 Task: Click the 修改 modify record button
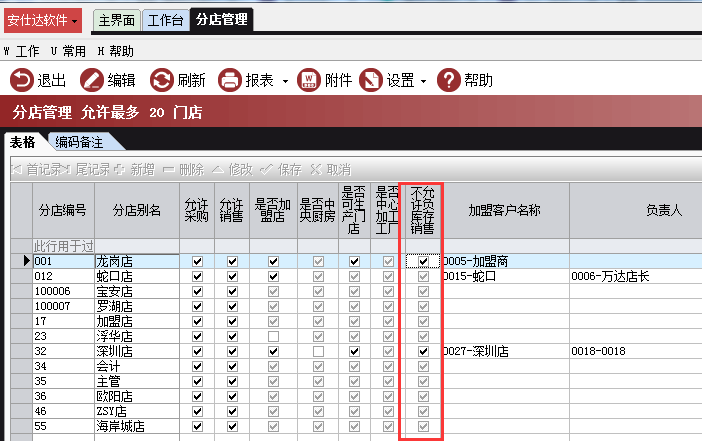tap(232, 170)
